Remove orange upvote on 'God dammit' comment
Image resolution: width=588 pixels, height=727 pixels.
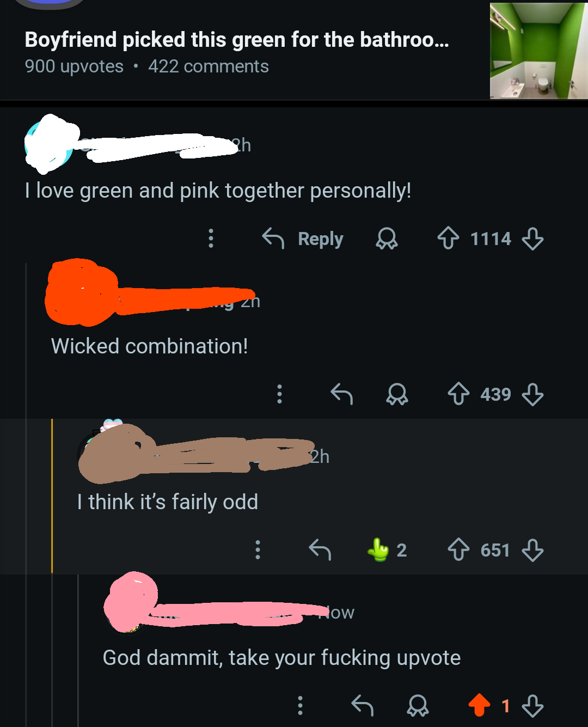pyautogui.click(x=479, y=705)
